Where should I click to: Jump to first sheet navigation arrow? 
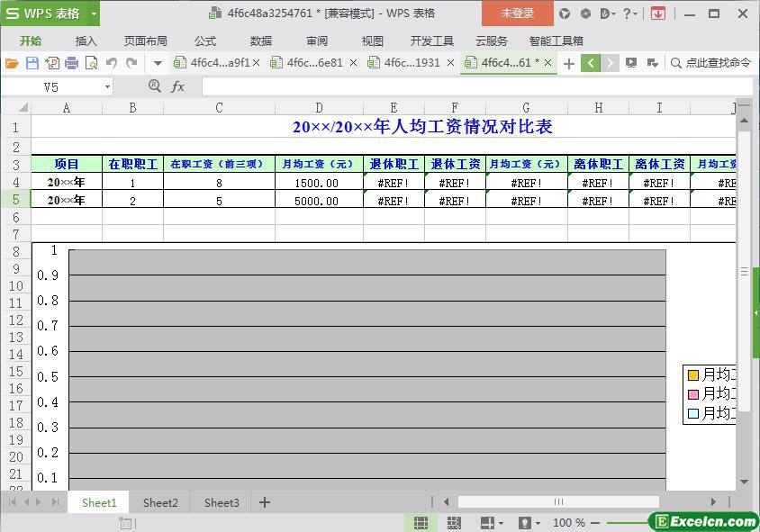click(x=12, y=502)
